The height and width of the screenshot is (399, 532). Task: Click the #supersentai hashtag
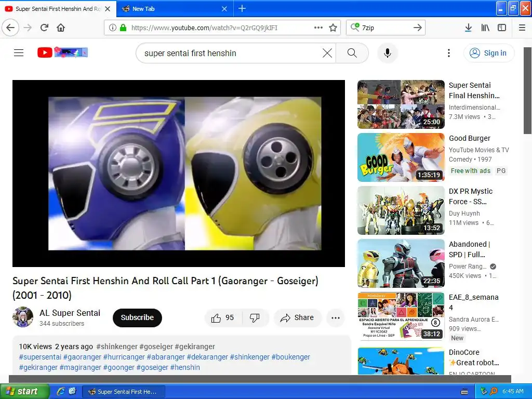pyautogui.click(x=40, y=357)
